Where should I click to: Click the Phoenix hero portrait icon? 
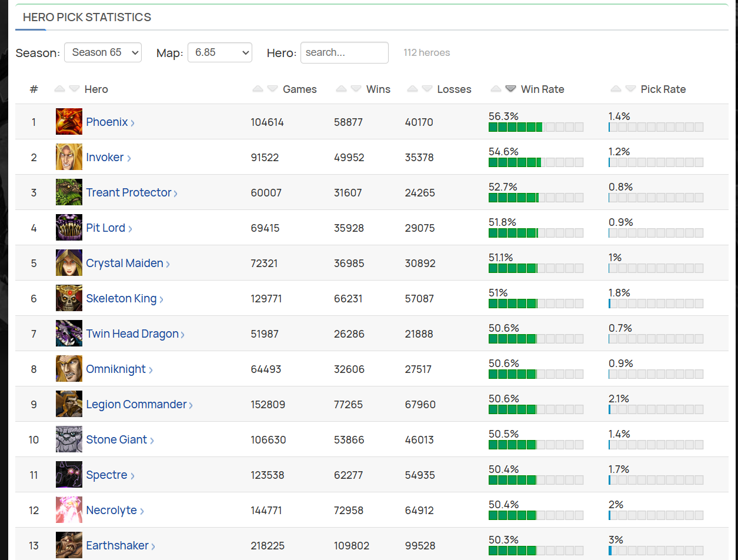pos(69,122)
